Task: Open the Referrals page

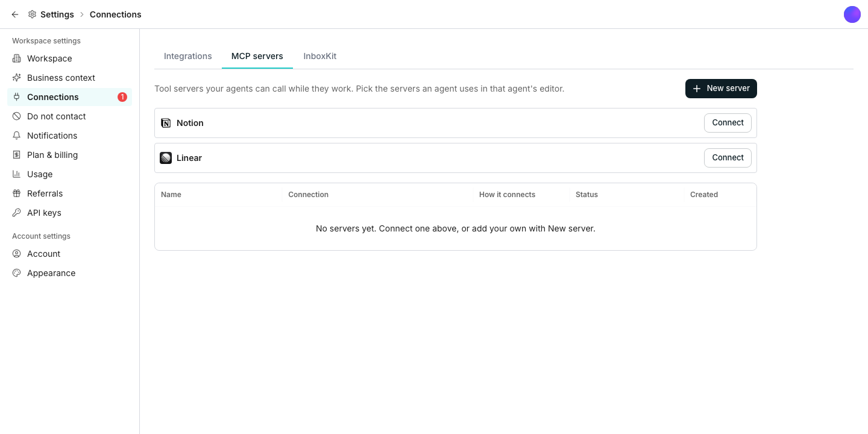Action: (x=69, y=193)
